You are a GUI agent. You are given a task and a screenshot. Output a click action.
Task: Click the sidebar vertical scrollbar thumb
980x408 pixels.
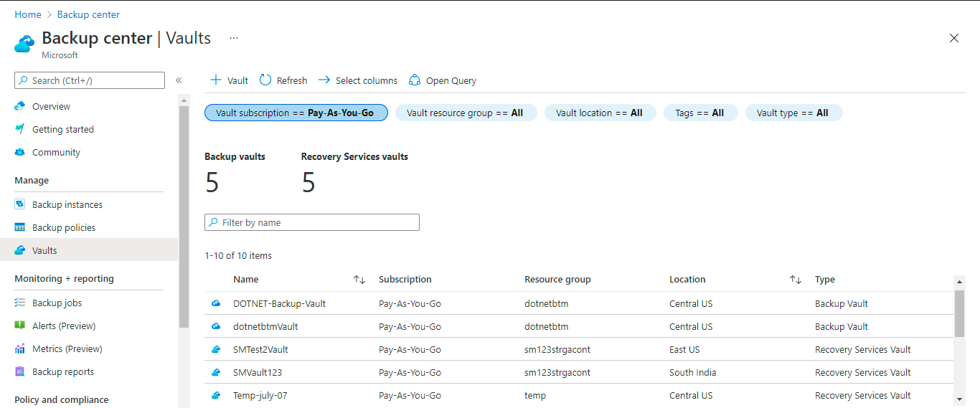click(184, 217)
